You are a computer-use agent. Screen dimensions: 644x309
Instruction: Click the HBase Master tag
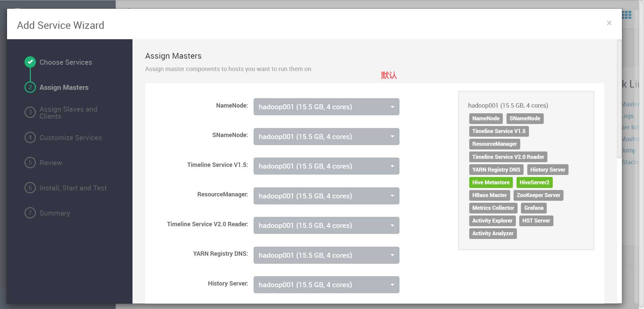[x=489, y=195]
